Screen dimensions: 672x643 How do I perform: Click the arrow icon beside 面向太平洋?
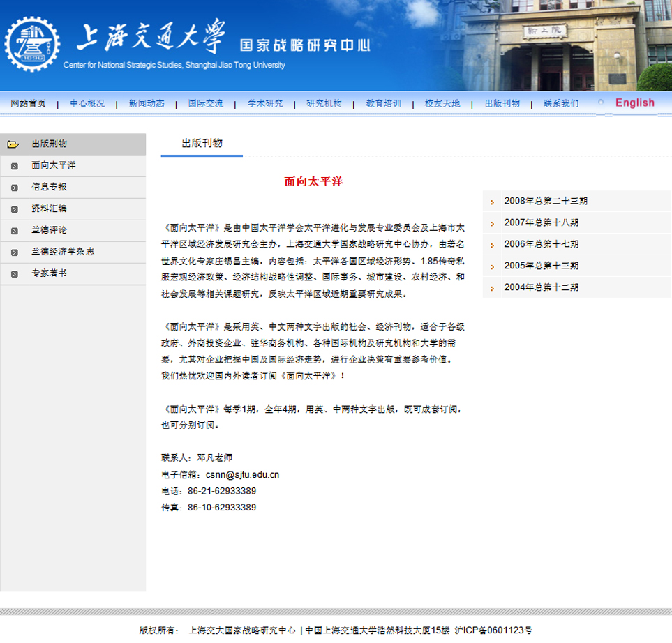coord(15,166)
